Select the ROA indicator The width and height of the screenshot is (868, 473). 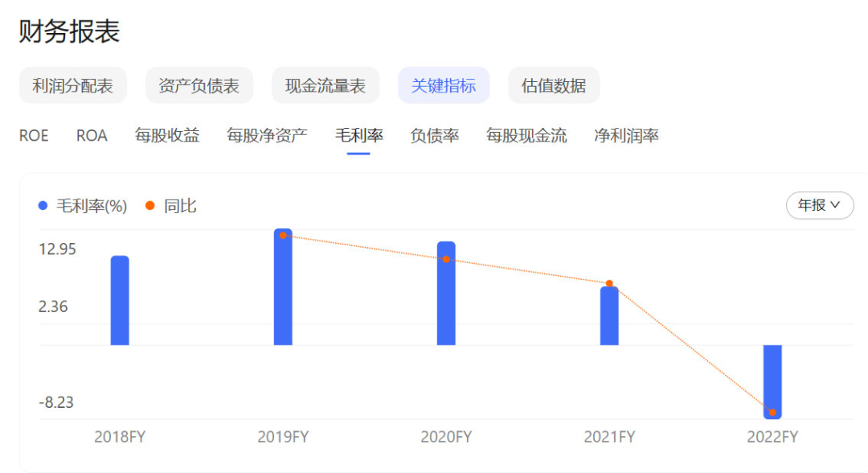point(92,136)
